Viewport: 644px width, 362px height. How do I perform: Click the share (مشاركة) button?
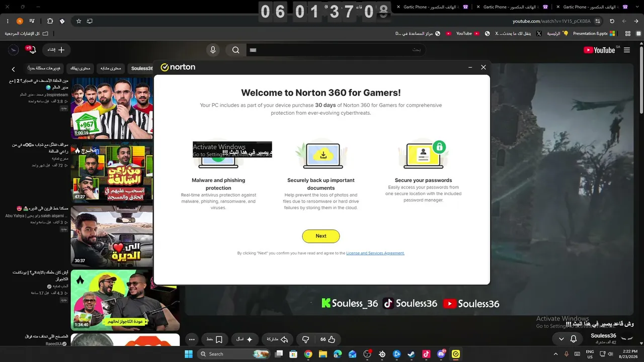[x=277, y=339]
